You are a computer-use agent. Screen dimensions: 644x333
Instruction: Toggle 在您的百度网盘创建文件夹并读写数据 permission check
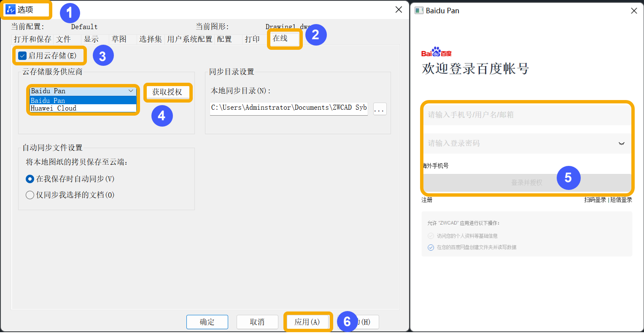(431, 247)
